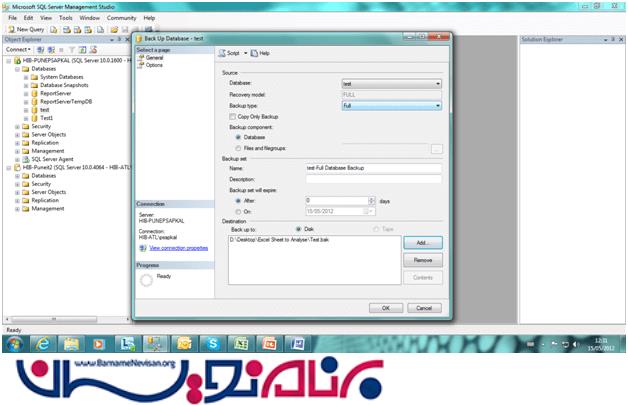
Task: Click the Contents button
Action: point(423,277)
